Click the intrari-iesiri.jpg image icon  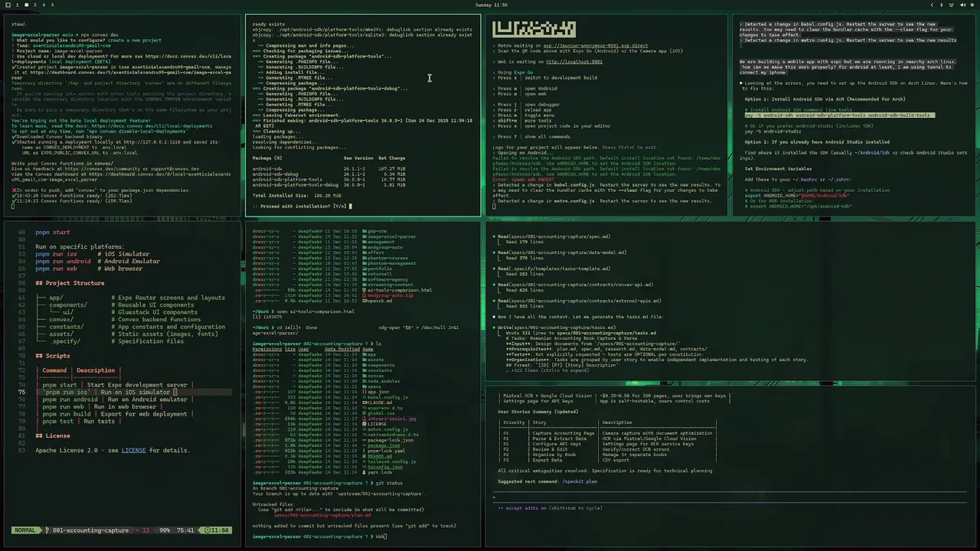coord(365,419)
